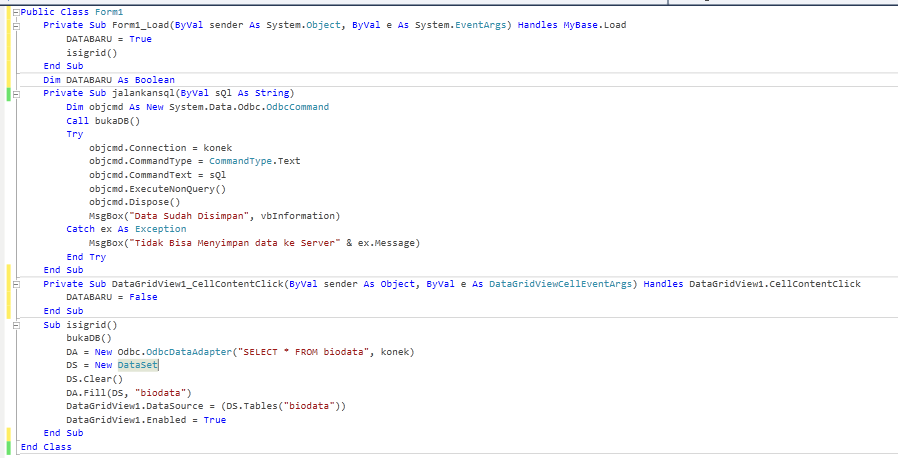Viewport: 898px width, 458px height.
Task: Click Handles DataGridView1.CellContentClick clause
Action: pos(752,283)
